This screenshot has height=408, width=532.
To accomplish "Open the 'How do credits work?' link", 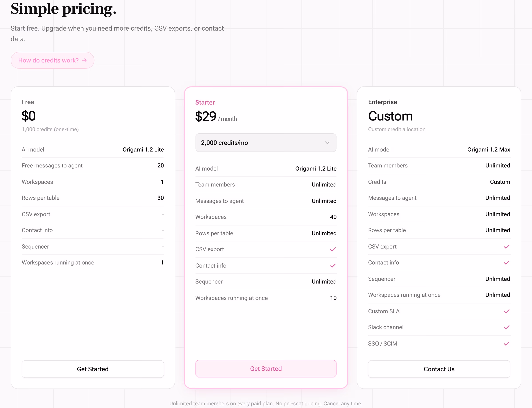I will click(x=53, y=60).
